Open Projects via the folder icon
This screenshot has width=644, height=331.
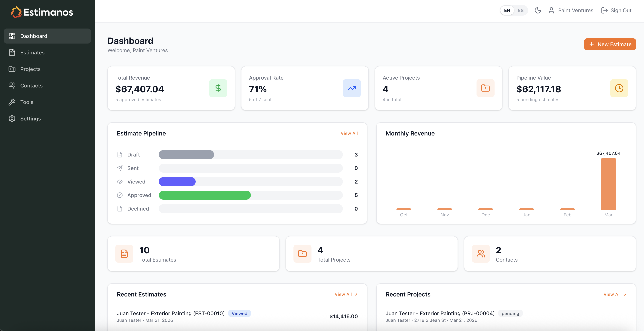coord(12,69)
